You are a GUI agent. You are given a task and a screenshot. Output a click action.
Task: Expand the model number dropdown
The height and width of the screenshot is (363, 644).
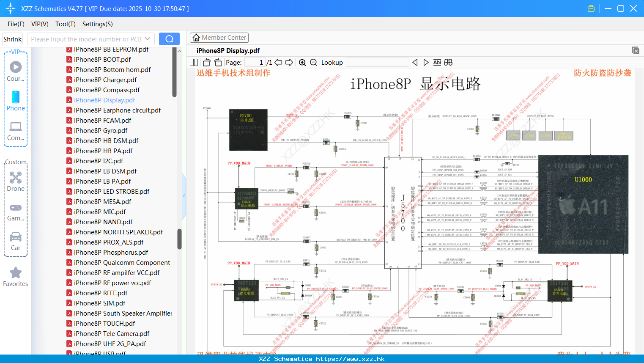pyautogui.click(x=148, y=39)
